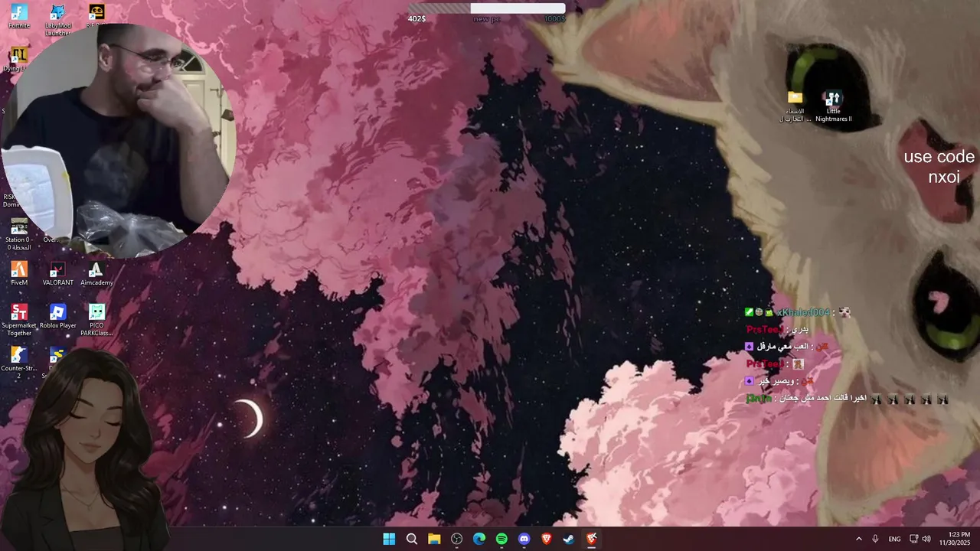Viewport: 980px width, 551px height.
Task: Click the microphone tray icon
Action: pos(875,539)
